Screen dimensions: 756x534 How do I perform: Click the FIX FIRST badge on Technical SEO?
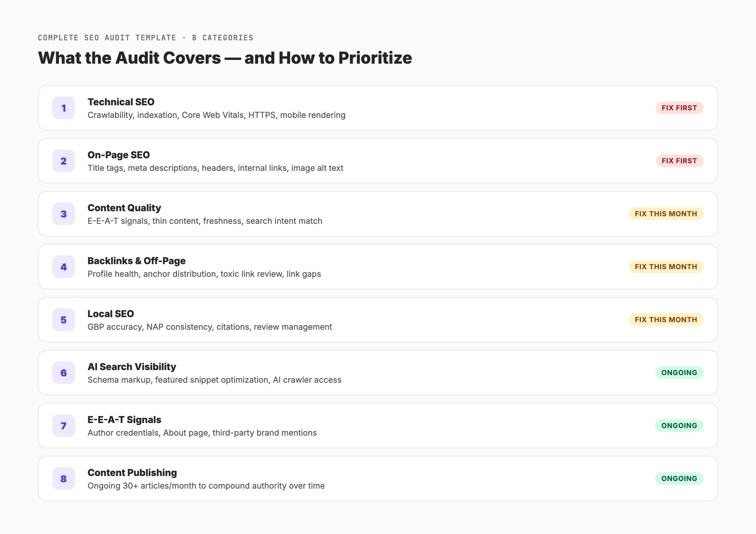pyautogui.click(x=679, y=108)
